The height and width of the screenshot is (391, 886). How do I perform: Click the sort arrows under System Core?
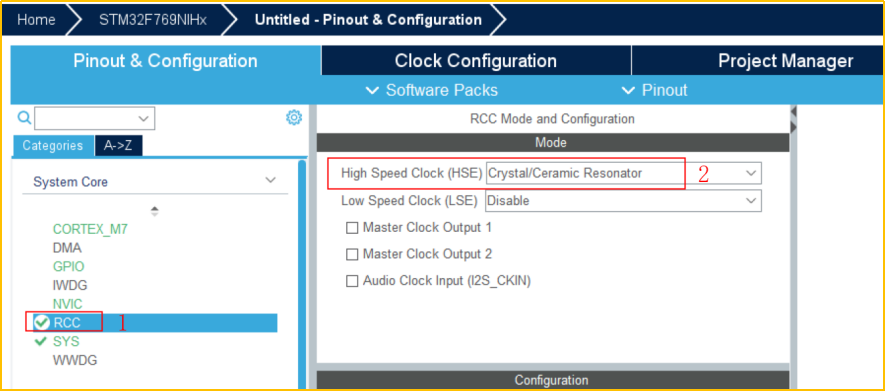click(155, 211)
